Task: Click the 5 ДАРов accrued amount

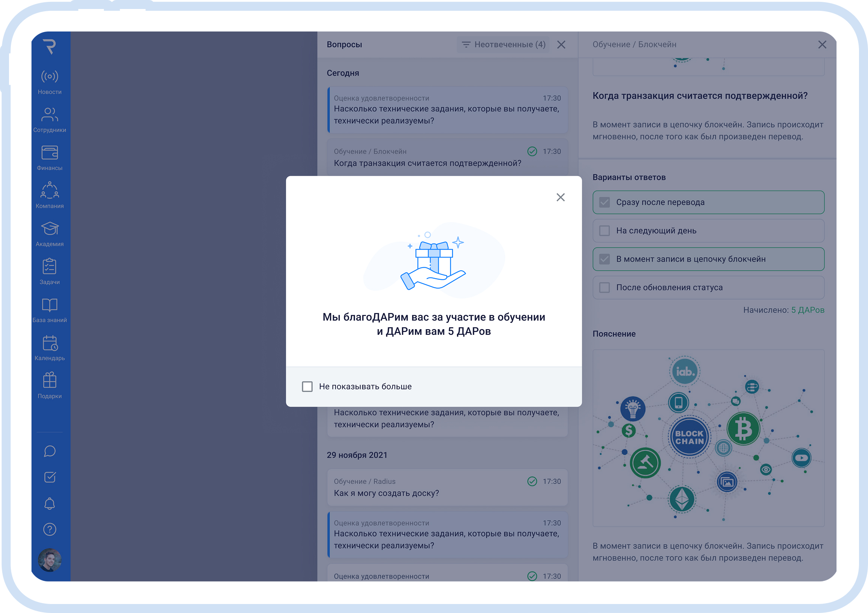Action: click(x=808, y=310)
